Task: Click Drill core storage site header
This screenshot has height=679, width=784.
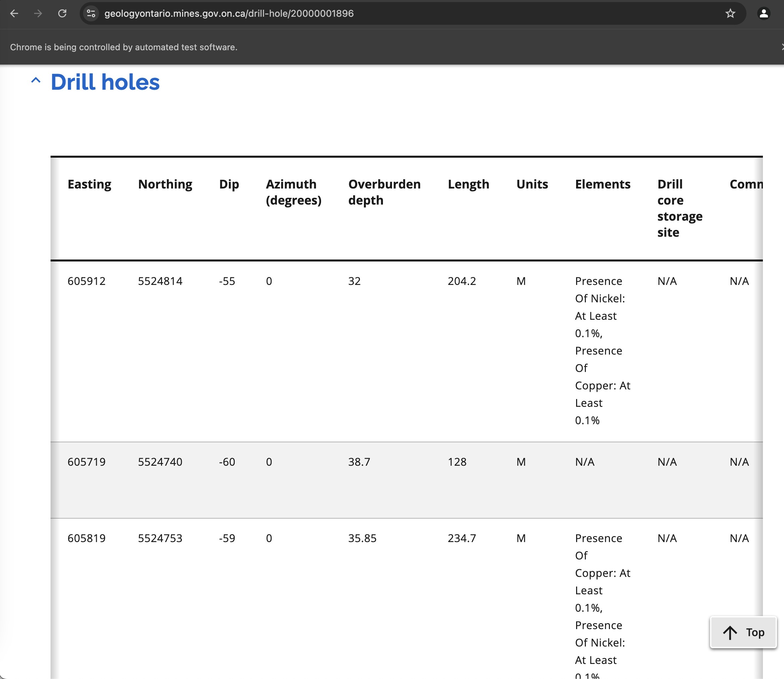Action: pyautogui.click(x=680, y=208)
